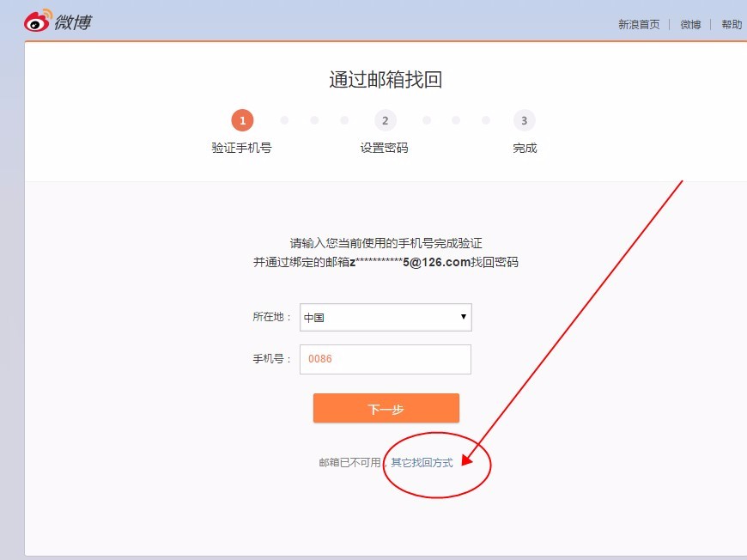Focus the 手机号 phone number field
Image resolution: width=747 pixels, height=560 pixels.
(x=386, y=359)
